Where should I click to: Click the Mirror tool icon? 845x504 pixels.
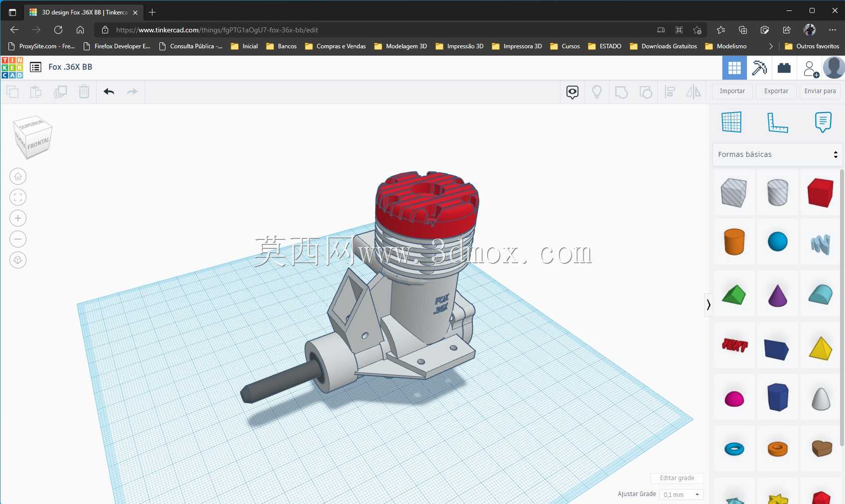tap(694, 92)
